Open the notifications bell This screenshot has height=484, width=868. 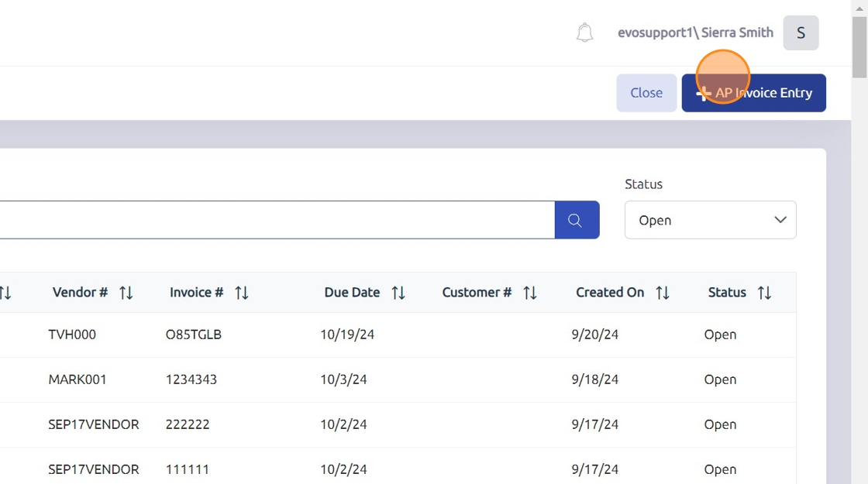[x=584, y=33]
